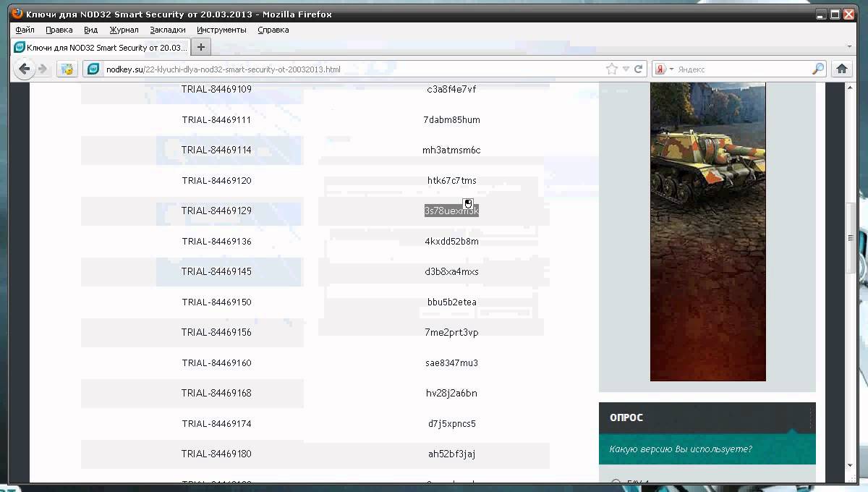Image resolution: width=868 pixels, height=492 pixels.
Task: Click the tank game advertisement banner
Action: click(708, 232)
